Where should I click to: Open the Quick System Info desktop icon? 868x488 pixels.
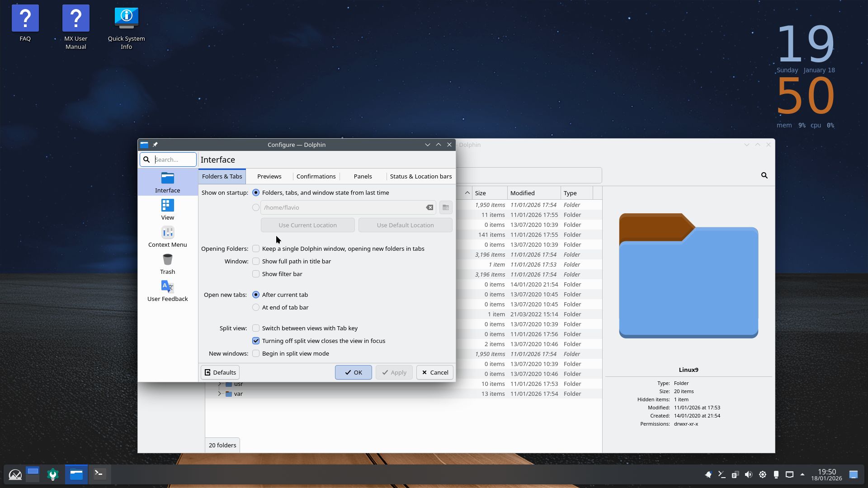[126, 27]
